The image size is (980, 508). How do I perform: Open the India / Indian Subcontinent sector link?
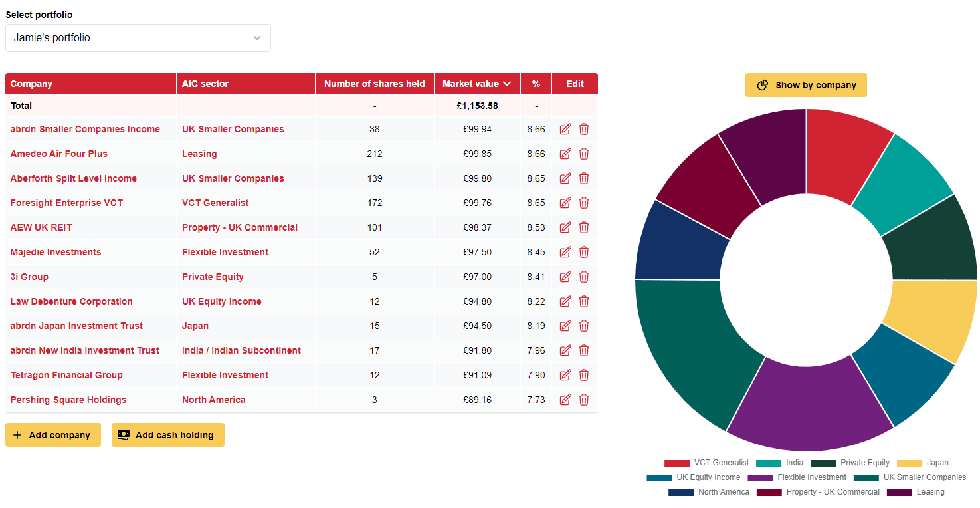tap(241, 350)
